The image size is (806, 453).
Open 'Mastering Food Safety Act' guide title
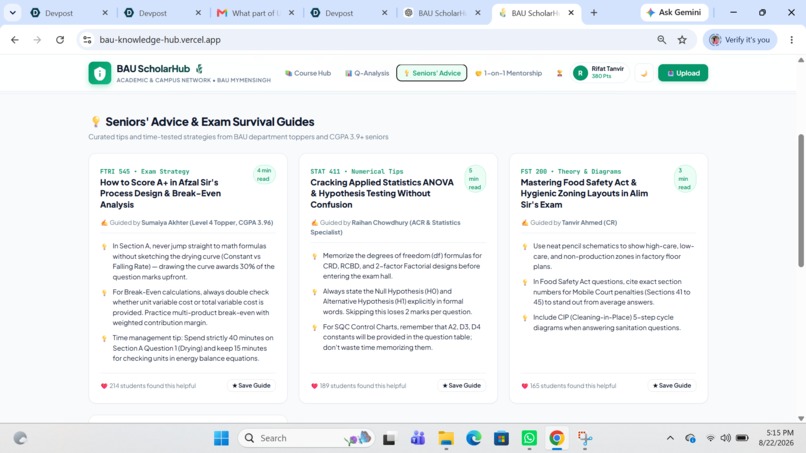[x=584, y=193]
